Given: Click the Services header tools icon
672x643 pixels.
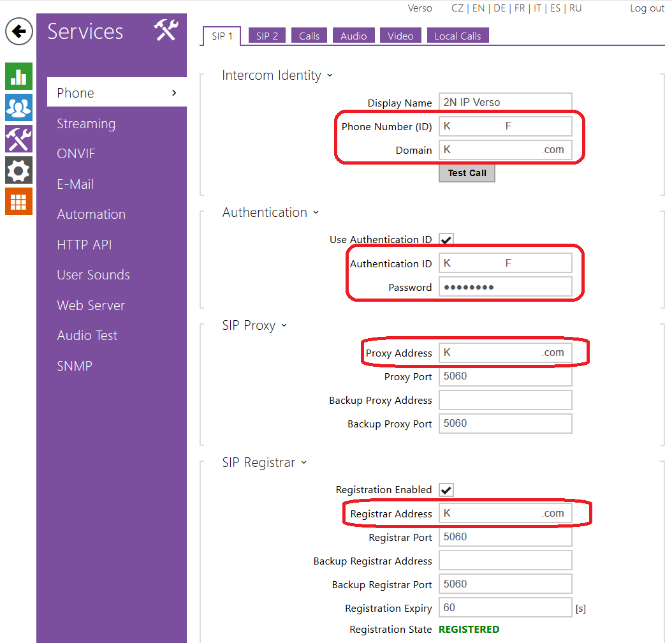Looking at the screenshot, I should (166, 31).
